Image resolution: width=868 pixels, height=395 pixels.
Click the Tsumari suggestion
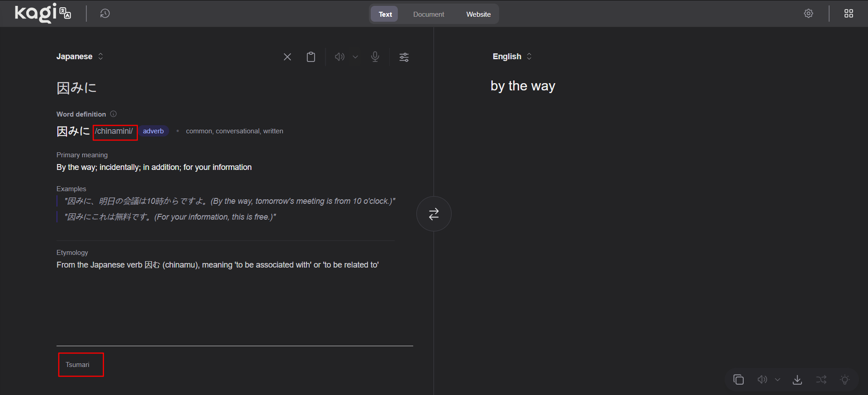(x=78, y=365)
